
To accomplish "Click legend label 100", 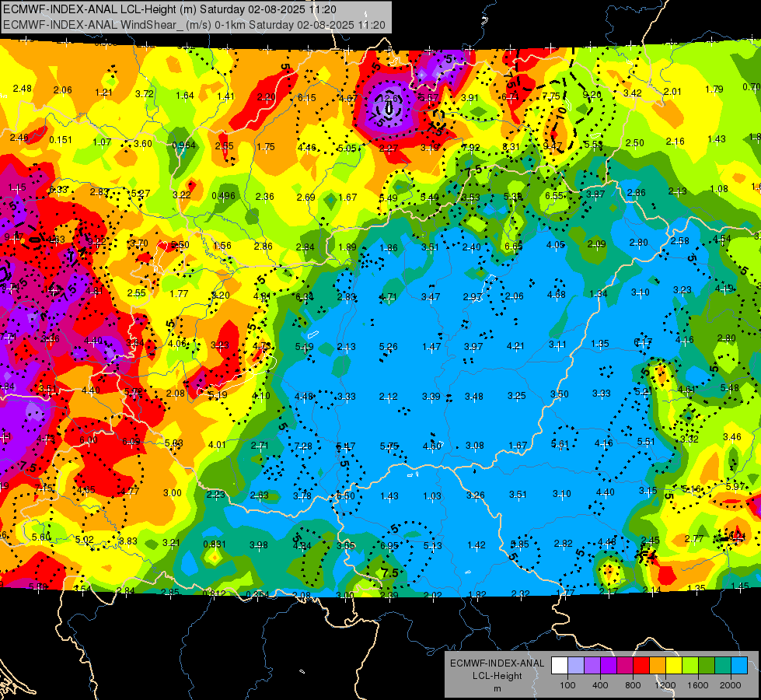I will [x=567, y=685].
